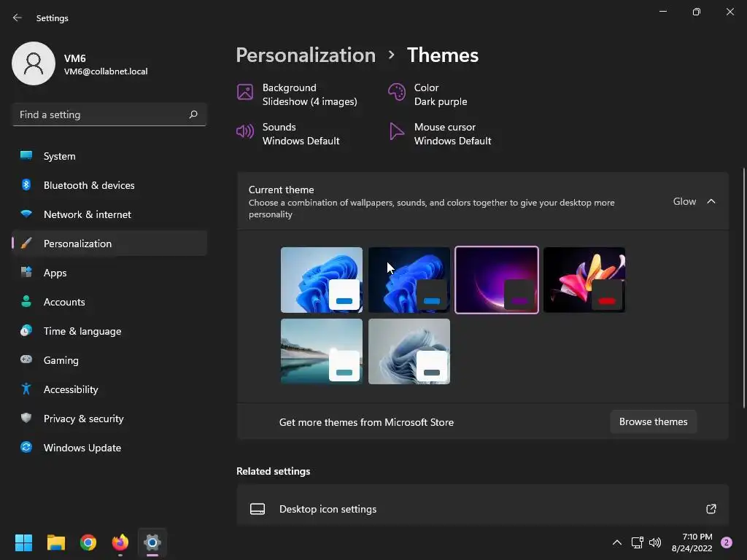
Task: Click the Time & language clock icon
Action: (x=26, y=330)
